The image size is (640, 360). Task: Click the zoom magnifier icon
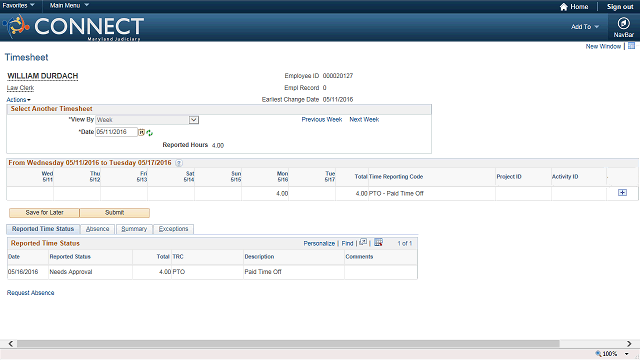(x=598, y=353)
